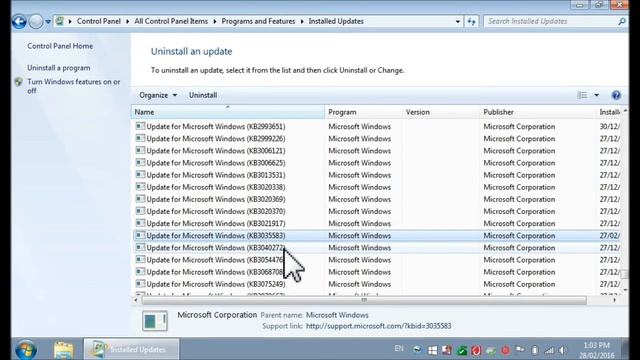The width and height of the screenshot is (640, 360).
Task: Click the Programs and Features breadcrumb
Action: 258,21
